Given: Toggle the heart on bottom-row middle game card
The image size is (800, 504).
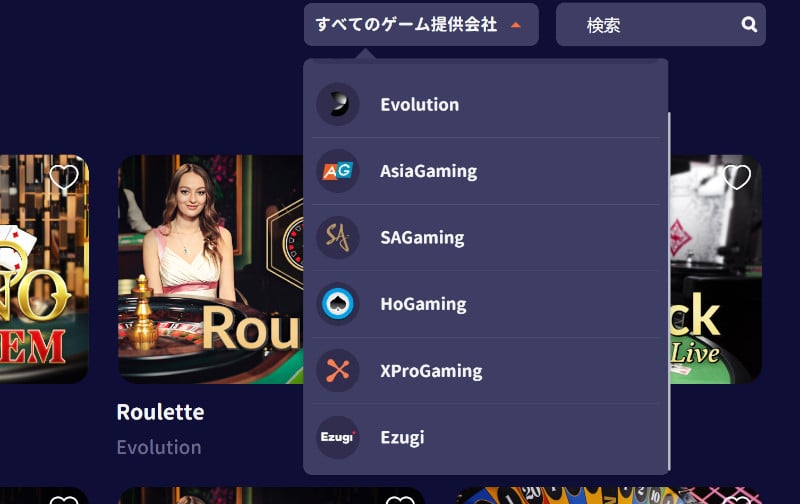Looking at the screenshot, I should coord(400,500).
